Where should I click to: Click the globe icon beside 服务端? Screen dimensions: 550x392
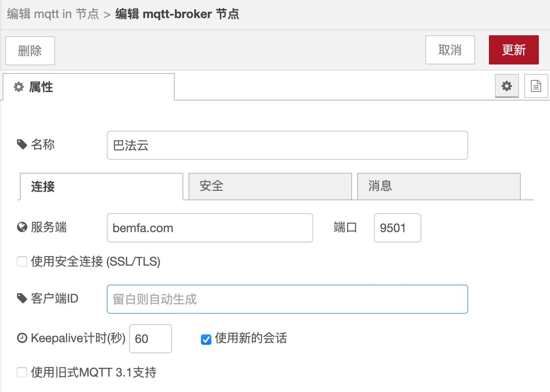pos(22,228)
